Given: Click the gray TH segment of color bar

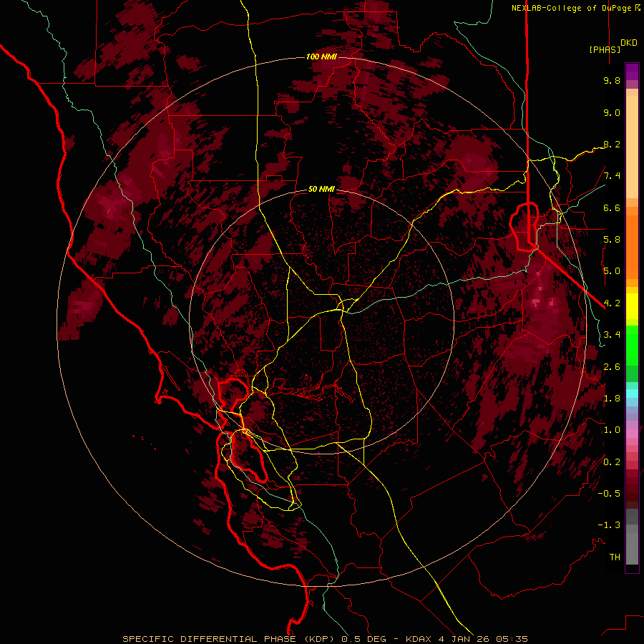Looking at the screenshot, I should pyautogui.click(x=632, y=548).
